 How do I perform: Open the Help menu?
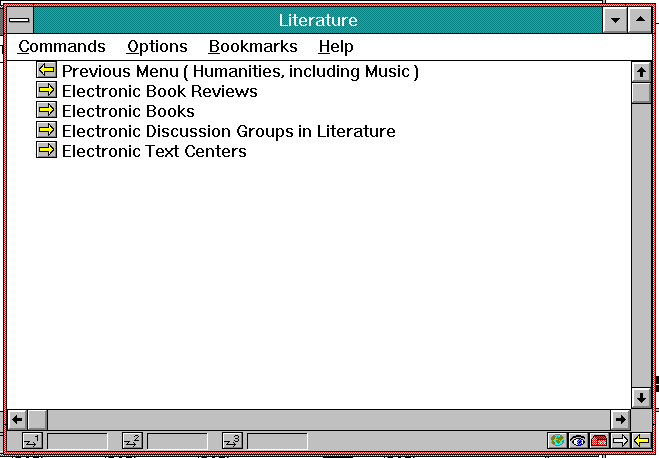[336, 46]
